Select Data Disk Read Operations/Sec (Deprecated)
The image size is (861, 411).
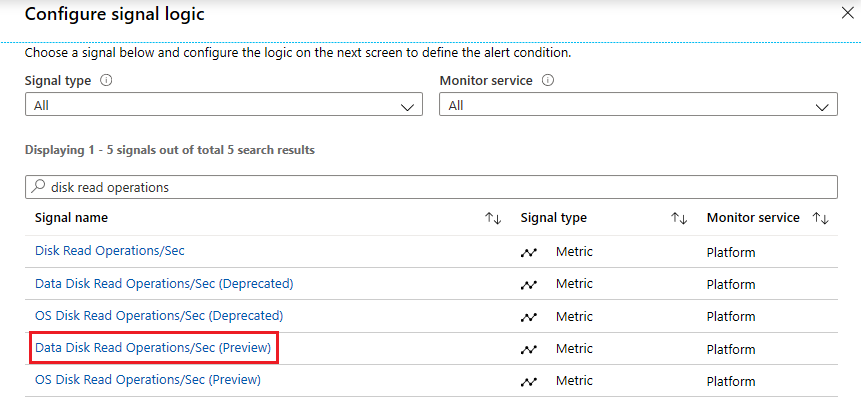click(164, 284)
